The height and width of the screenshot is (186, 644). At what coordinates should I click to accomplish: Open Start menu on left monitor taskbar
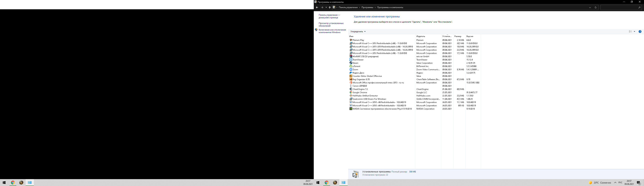tap(4, 183)
